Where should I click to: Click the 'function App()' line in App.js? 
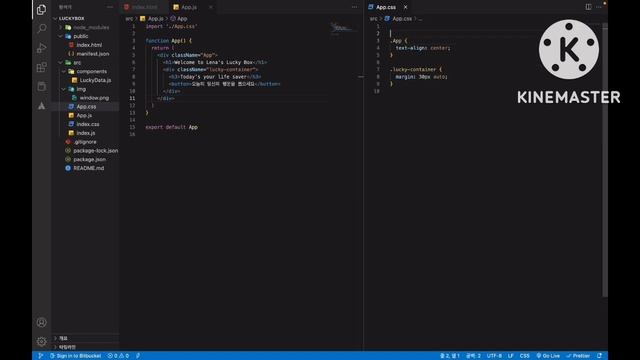click(169, 41)
